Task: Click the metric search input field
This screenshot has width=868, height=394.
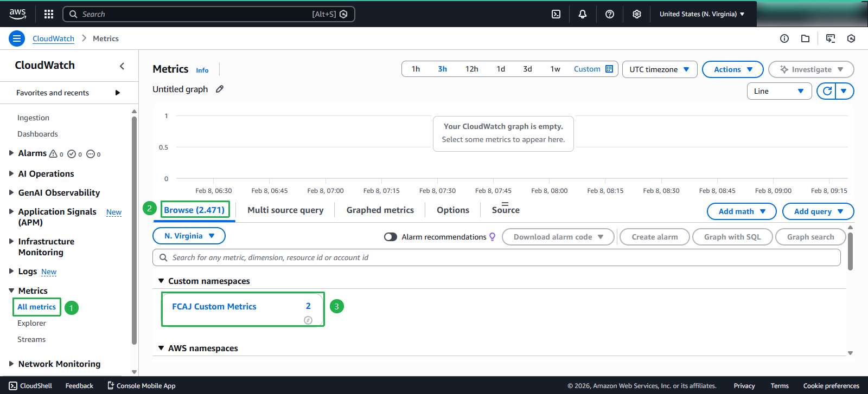Action: (x=496, y=257)
